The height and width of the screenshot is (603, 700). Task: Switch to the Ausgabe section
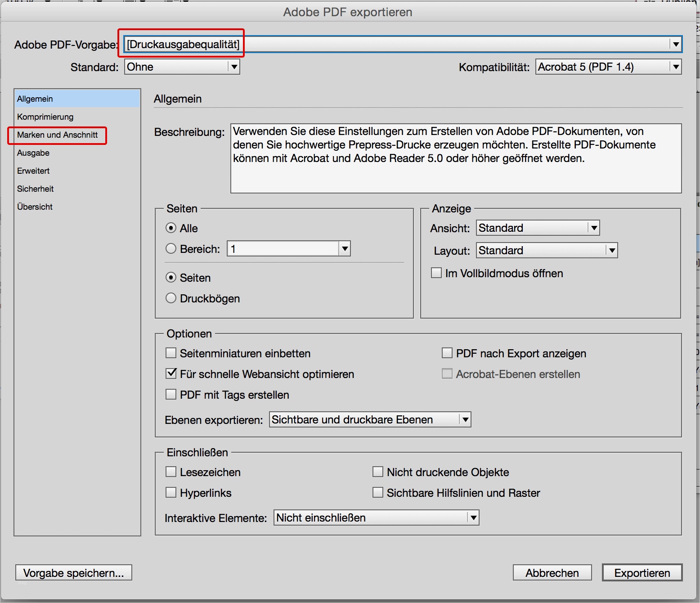(33, 153)
